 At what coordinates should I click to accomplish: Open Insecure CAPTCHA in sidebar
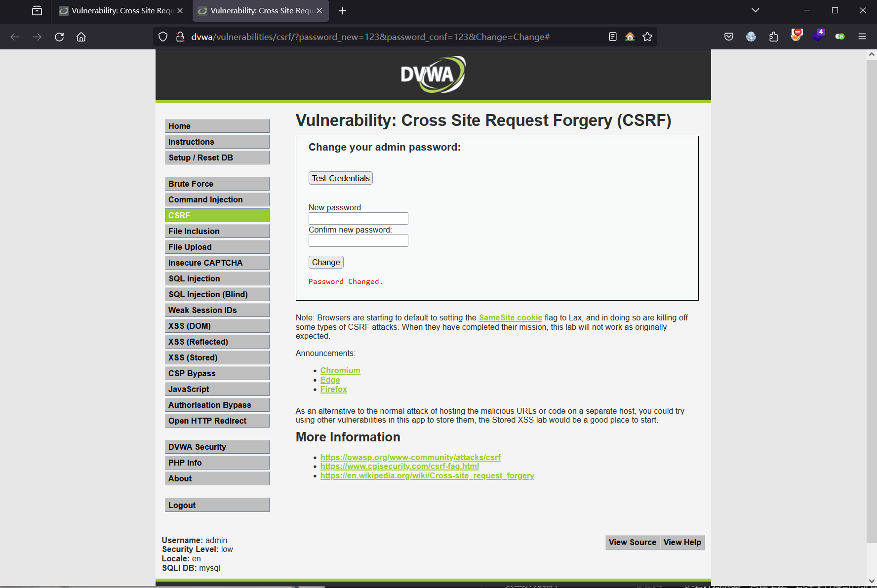click(217, 263)
